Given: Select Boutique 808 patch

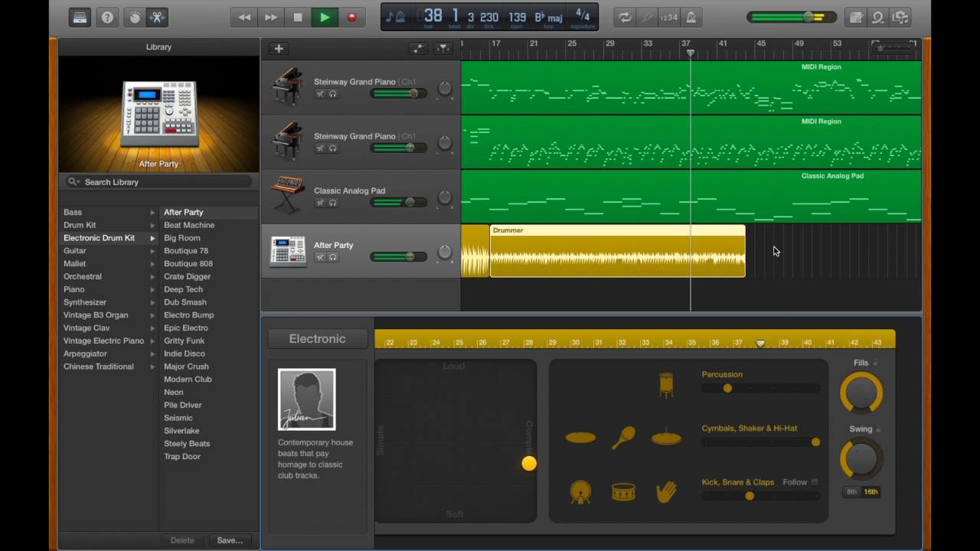Looking at the screenshot, I should [188, 263].
